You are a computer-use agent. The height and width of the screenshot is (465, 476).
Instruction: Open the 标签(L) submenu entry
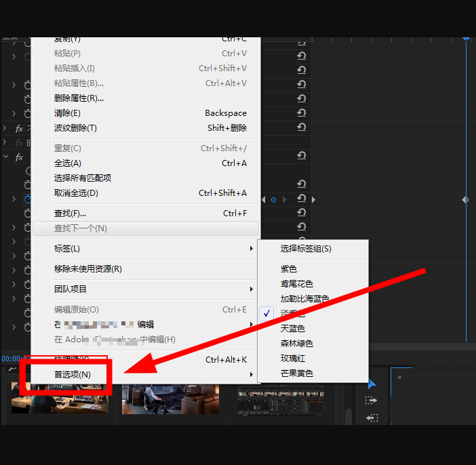coord(146,249)
